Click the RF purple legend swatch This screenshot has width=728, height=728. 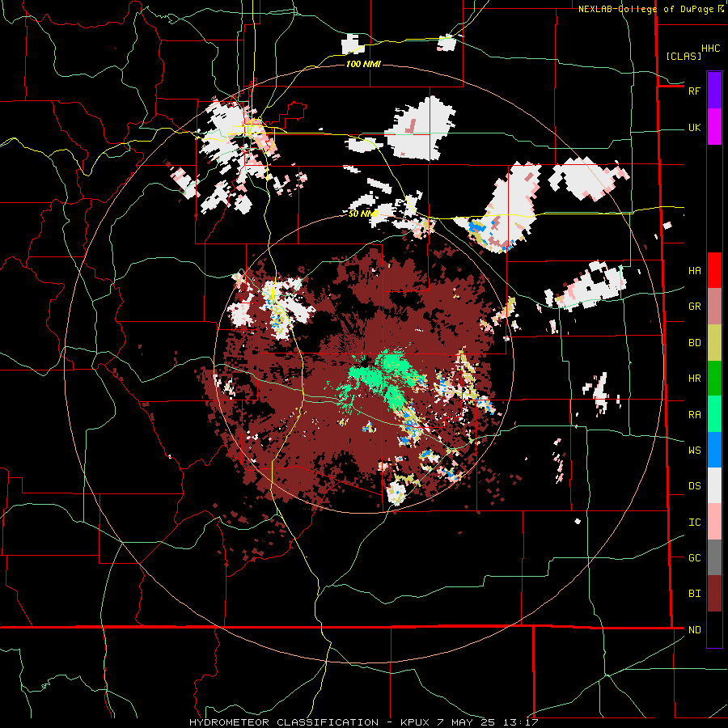714,91
